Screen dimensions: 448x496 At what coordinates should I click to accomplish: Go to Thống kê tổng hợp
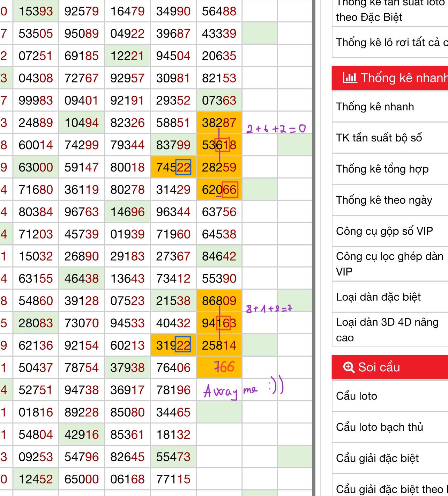[382, 169]
